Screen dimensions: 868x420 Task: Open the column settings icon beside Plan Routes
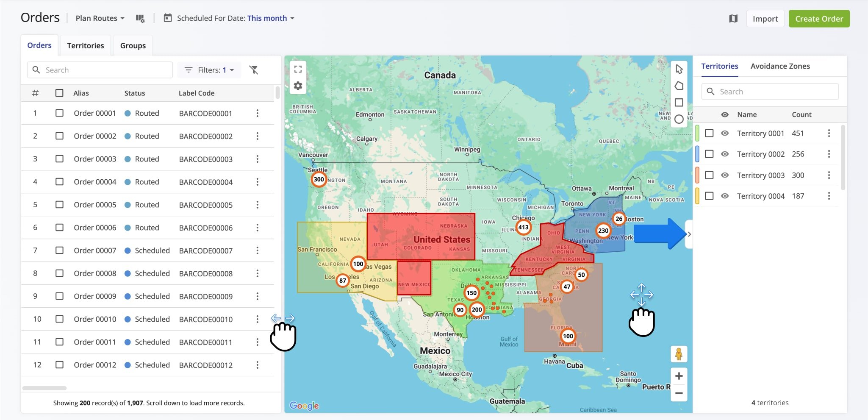click(x=140, y=18)
